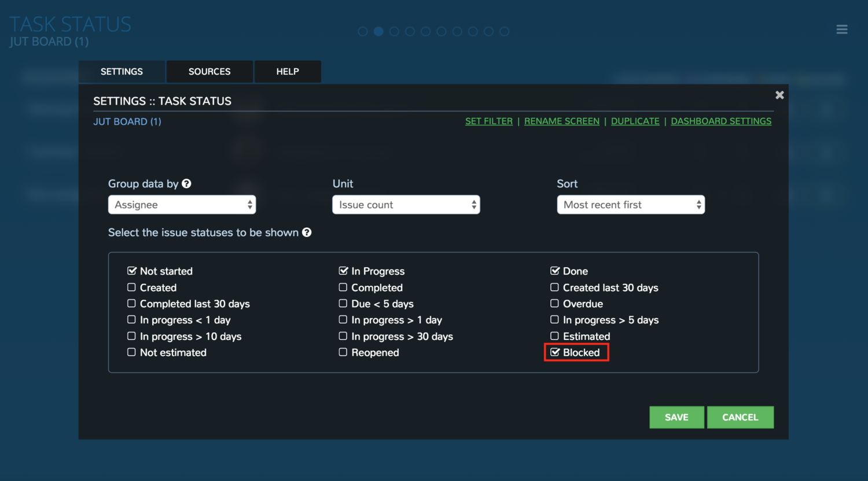Check In progress > 10 days
The height and width of the screenshot is (481, 868).
click(131, 335)
